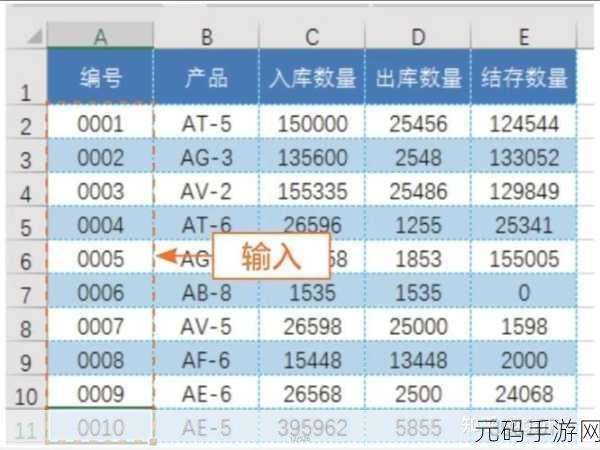
Task: Click product cell AE-5
Action: (207, 426)
